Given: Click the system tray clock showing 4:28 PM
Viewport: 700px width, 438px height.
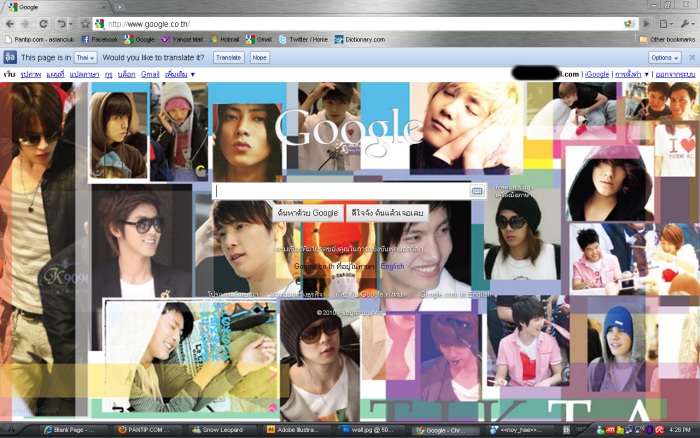Looking at the screenshot, I should (679, 430).
